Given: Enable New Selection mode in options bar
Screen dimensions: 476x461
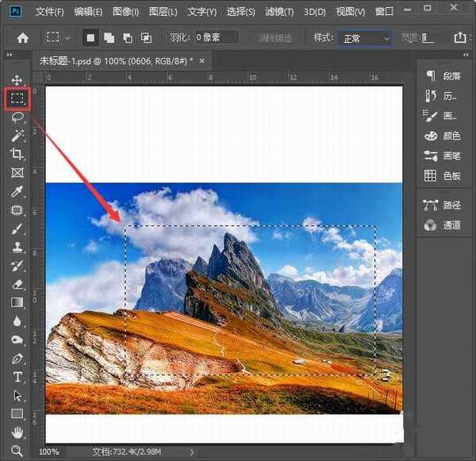Looking at the screenshot, I should 90,37.
